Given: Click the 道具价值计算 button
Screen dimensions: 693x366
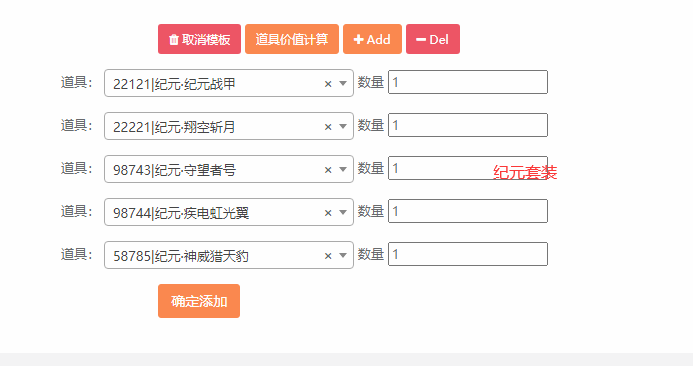Looking at the screenshot, I should pos(292,39).
